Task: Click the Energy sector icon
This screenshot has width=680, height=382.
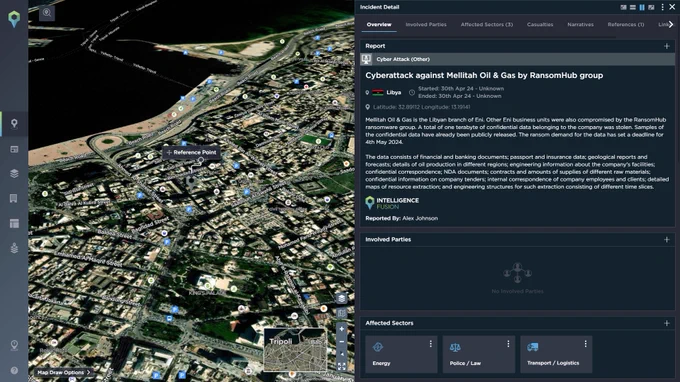Action: (378, 347)
